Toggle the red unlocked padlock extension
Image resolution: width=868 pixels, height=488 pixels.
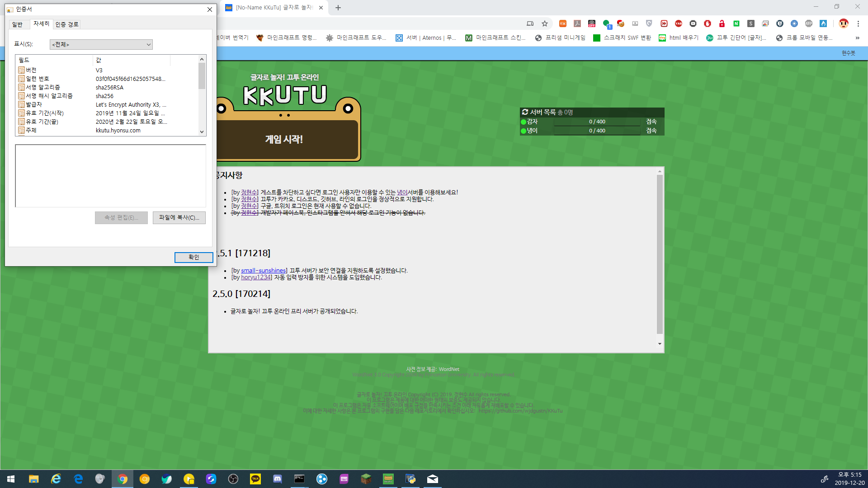[x=722, y=23]
